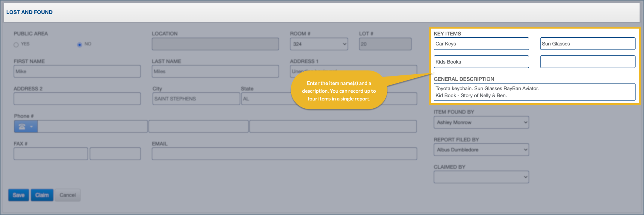This screenshot has width=644, height=215.
Task: Select the YES public area radio button
Action: click(16, 45)
